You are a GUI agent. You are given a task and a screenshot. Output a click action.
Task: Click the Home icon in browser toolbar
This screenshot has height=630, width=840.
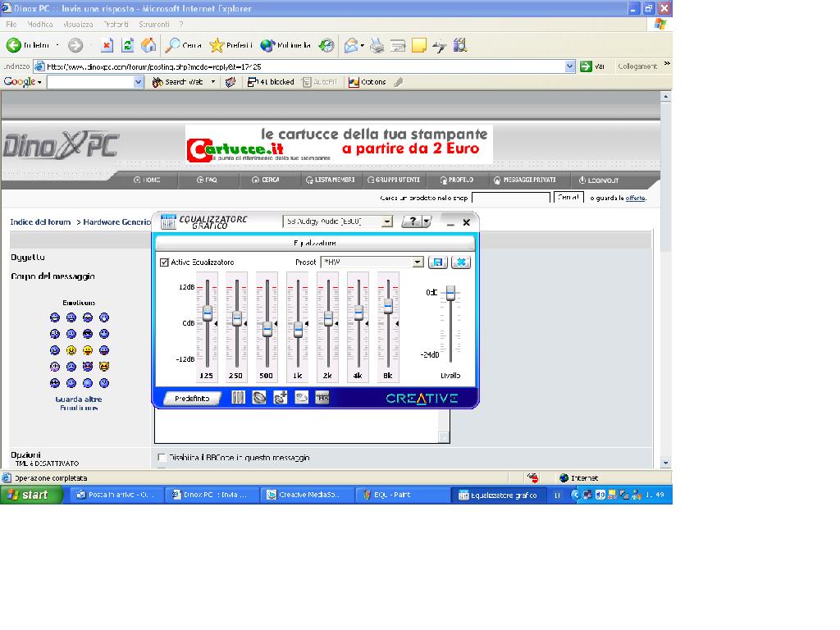[x=148, y=45]
